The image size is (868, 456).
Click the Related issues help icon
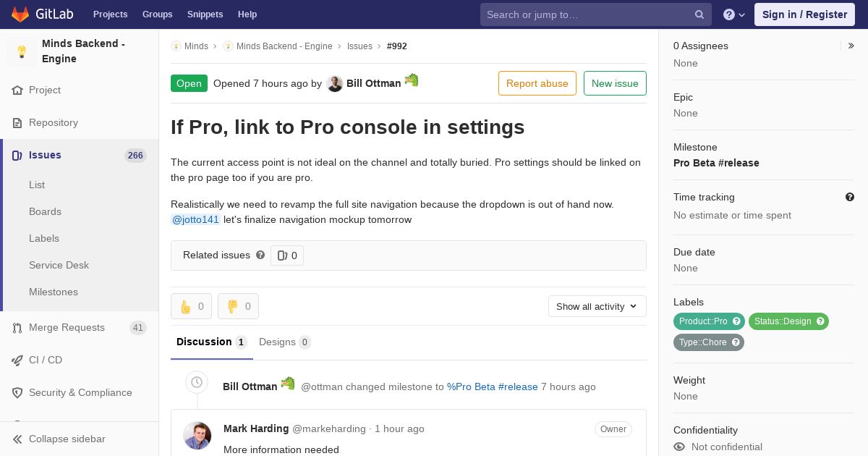click(x=260, y=255)
